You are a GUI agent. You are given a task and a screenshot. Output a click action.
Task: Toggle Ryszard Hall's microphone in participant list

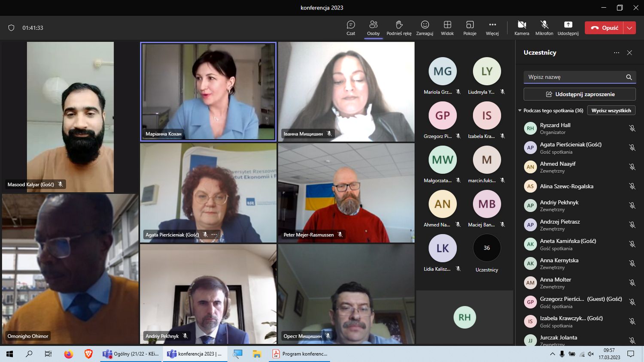pyautogui.click(x=632, y=128)
